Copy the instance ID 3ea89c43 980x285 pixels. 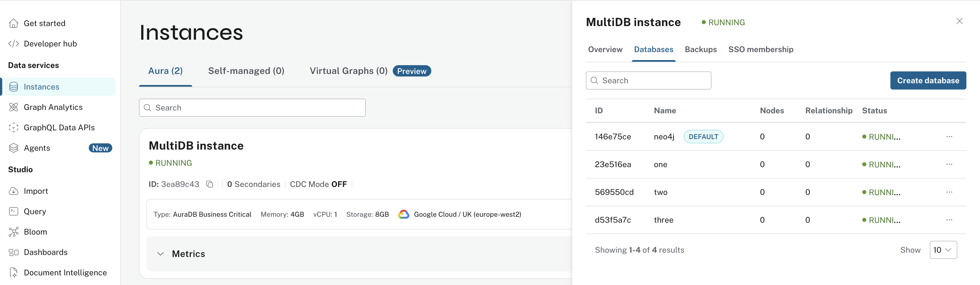[210, 184]
